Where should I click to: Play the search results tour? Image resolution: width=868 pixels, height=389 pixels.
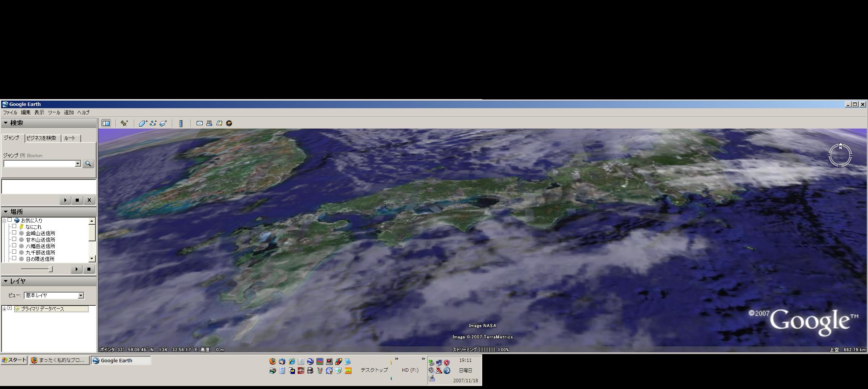65,200
